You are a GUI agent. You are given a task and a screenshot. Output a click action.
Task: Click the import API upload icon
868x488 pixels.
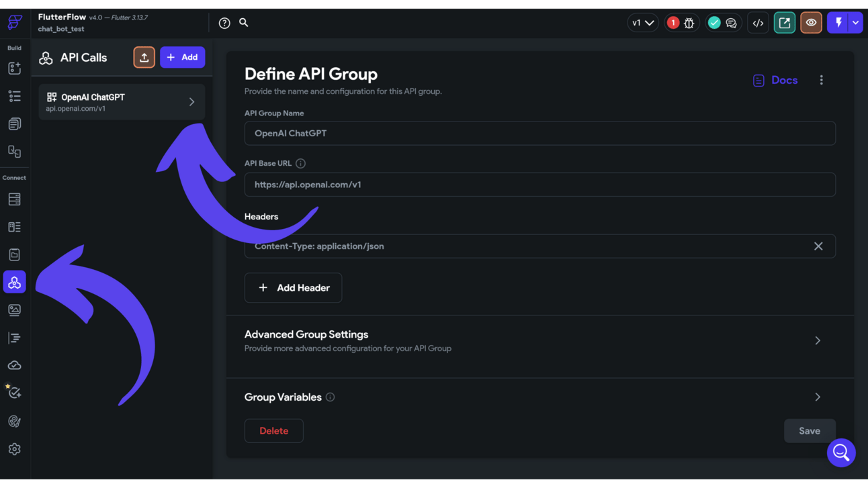coord(144,58)
